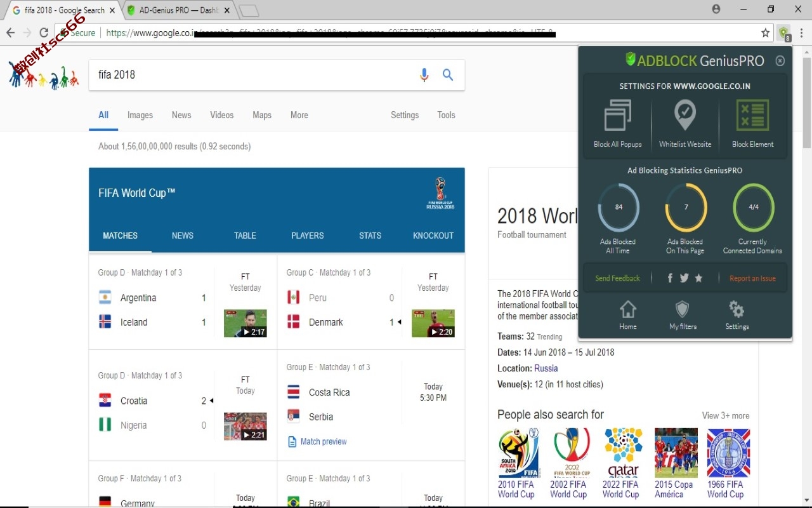Click the browser back arrow

click(10, 33)
